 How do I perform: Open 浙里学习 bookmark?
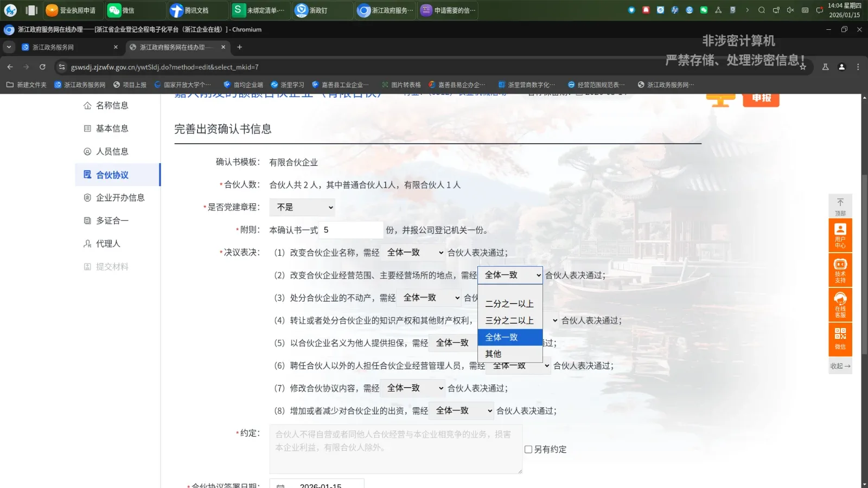click(x=288, y=85)
